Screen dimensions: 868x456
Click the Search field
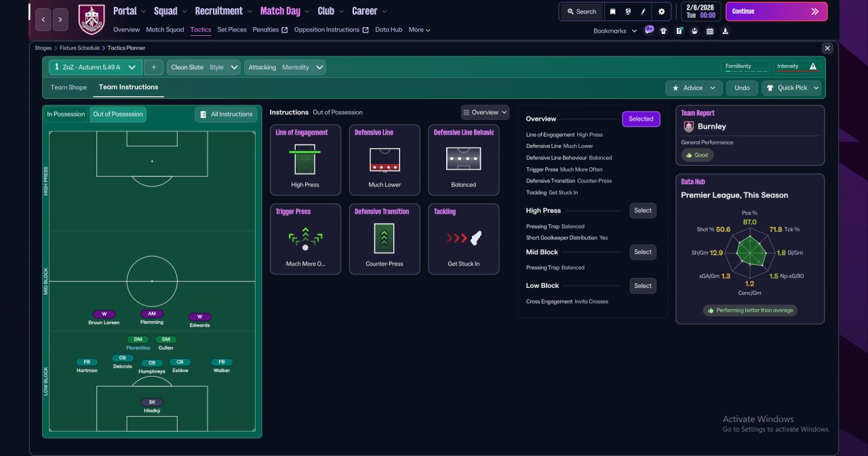click(581, 12)
